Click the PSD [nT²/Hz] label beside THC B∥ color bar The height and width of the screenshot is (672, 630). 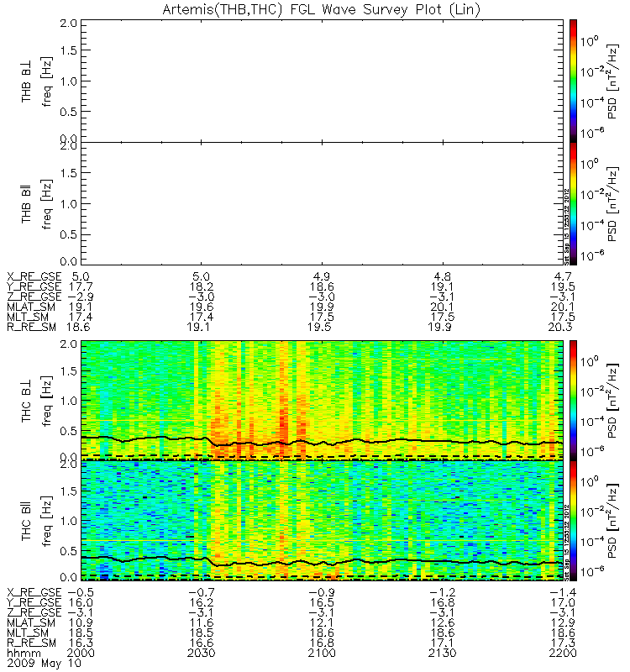(613, 521)
